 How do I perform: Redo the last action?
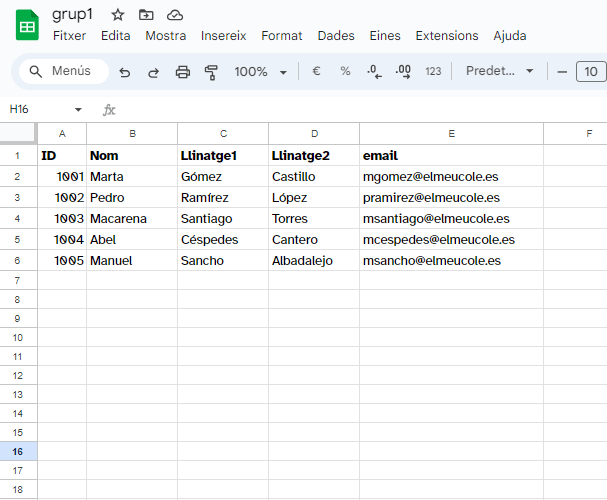[x=153, y=72]
